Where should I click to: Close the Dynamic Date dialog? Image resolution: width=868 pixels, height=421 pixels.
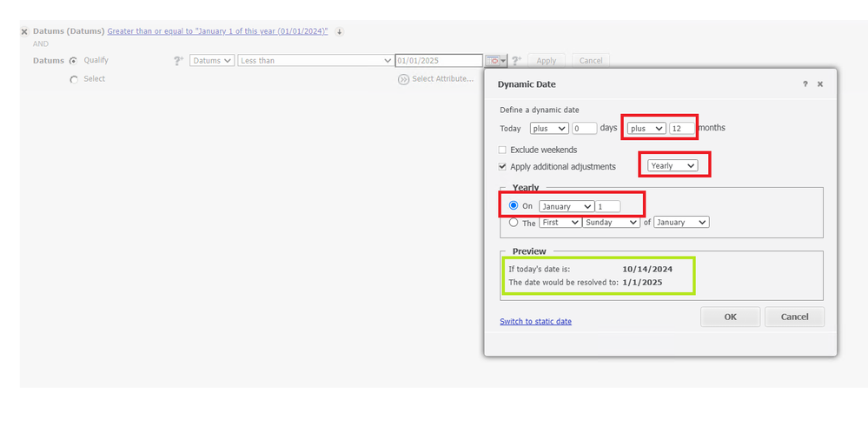tap(820, 84)
